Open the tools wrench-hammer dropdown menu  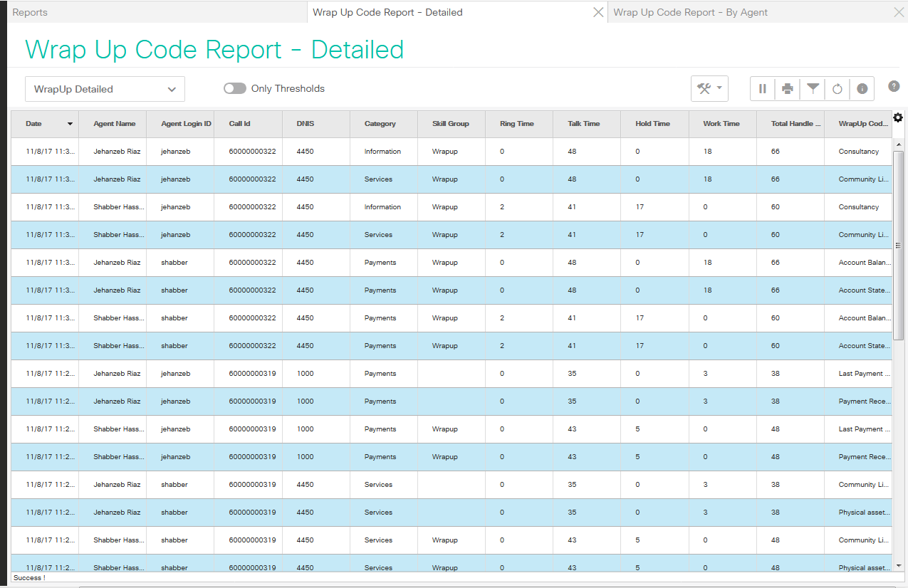tap(709, 89)
